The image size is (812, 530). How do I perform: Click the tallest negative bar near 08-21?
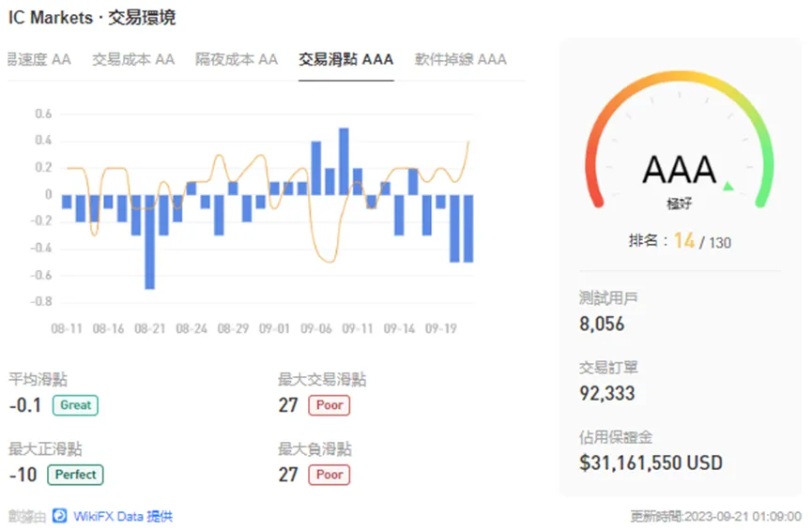149,242
